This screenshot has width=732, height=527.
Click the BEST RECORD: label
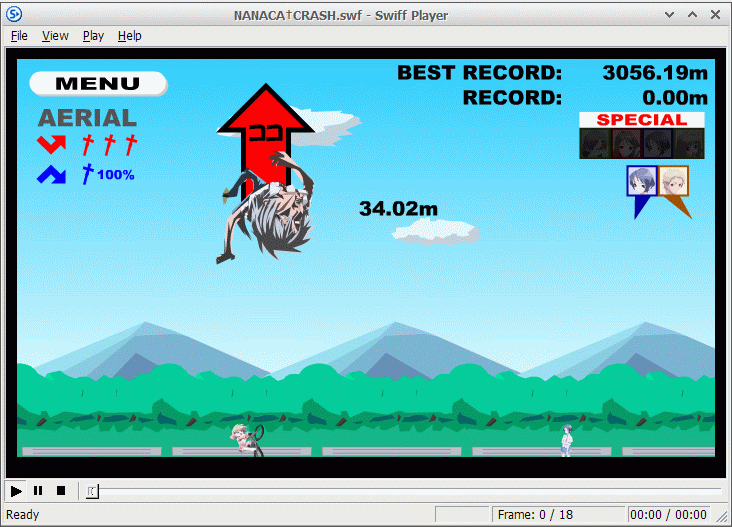[x=479, y=73]
